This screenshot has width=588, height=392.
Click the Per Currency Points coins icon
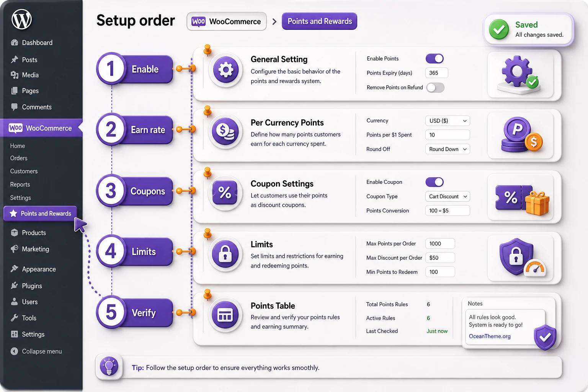click(225, 131)
